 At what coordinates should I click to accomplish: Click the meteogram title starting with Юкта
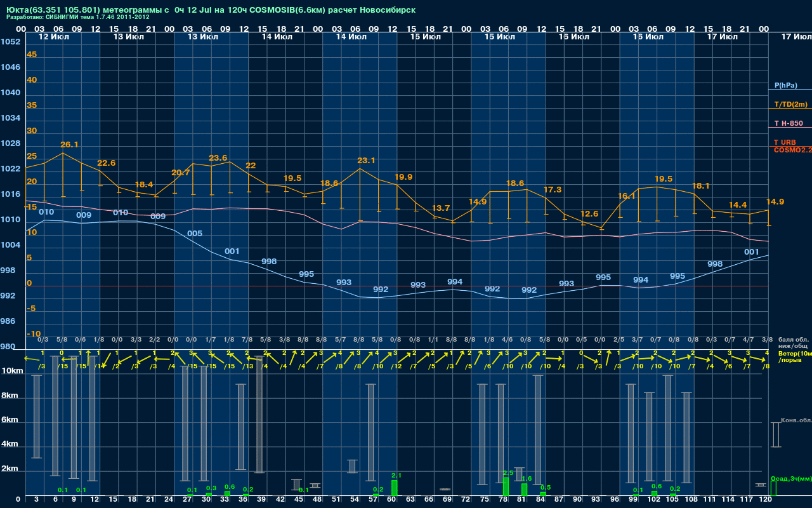click(x=211, y=10)
